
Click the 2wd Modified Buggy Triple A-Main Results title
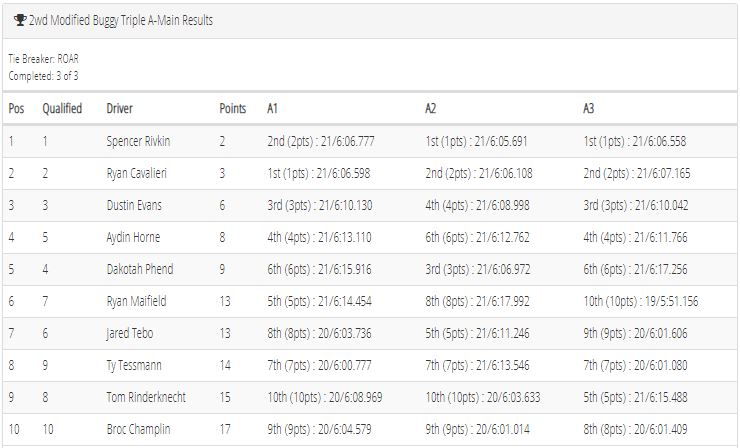121,20
